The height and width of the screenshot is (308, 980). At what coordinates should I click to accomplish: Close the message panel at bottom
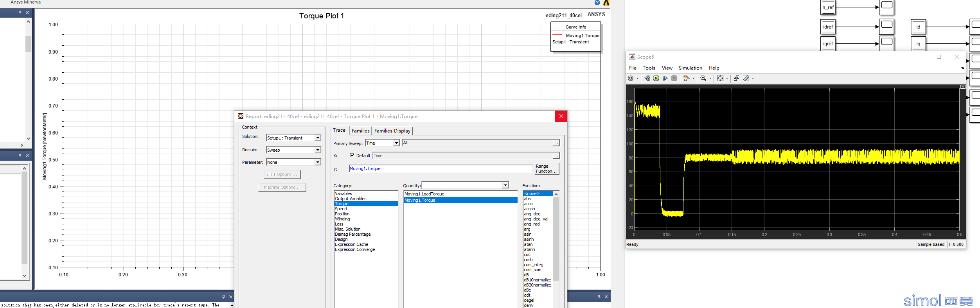pos(231,297)
